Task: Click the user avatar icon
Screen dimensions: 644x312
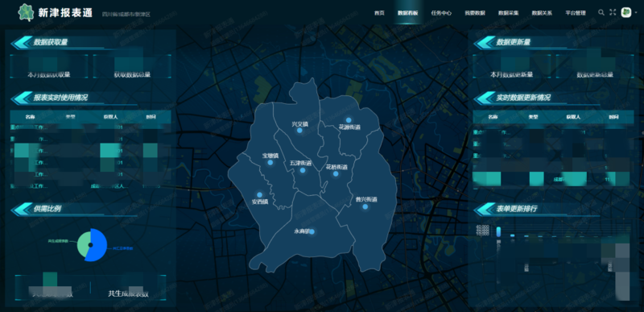Action: pyautogui.click(x=626, y=13)
